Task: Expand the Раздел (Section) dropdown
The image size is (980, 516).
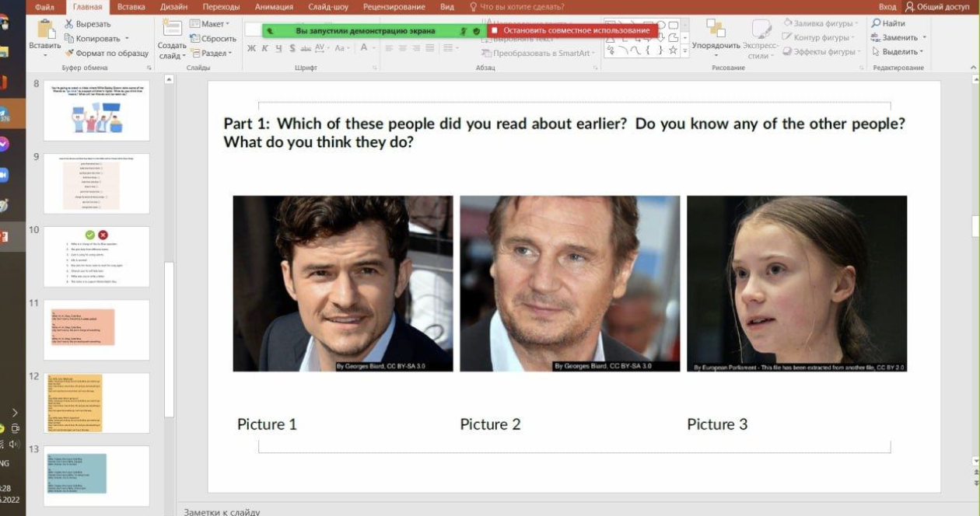Action: 210,53
